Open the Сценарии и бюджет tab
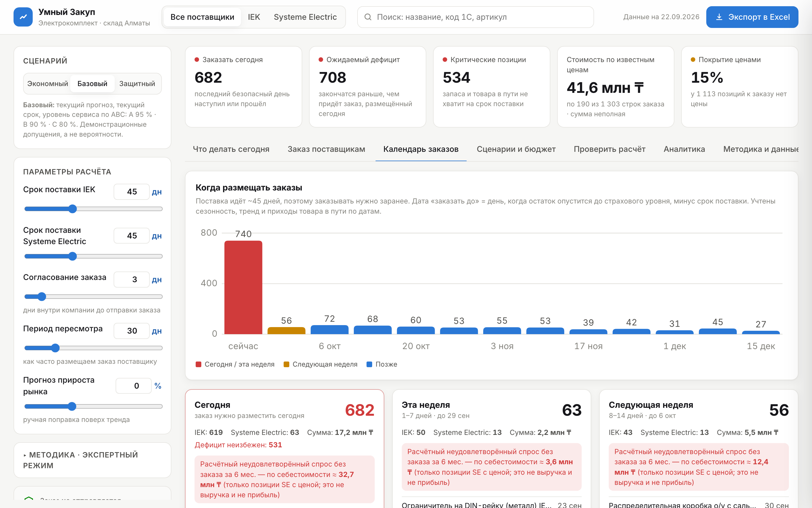Viewport: 812px width, 508px height. tap(516, 149)
